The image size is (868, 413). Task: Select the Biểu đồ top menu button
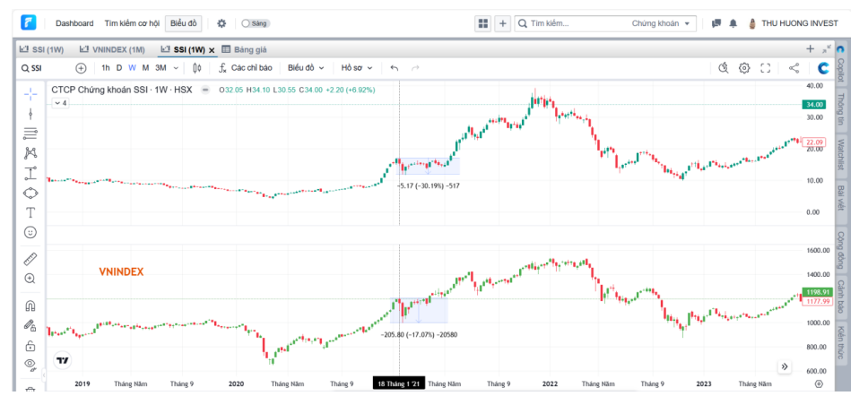[x=183, y=23]
